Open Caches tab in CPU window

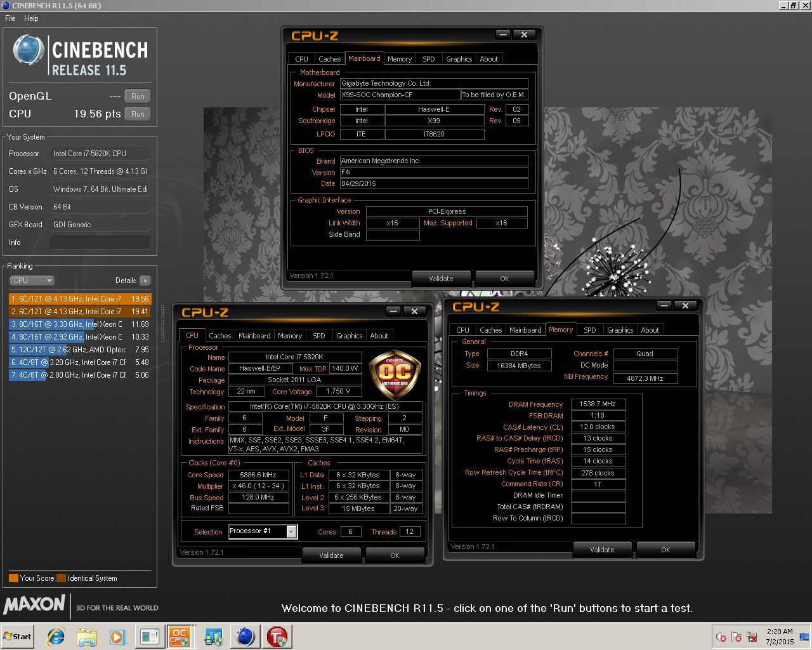pyautogui.click(x=220, y=336)
